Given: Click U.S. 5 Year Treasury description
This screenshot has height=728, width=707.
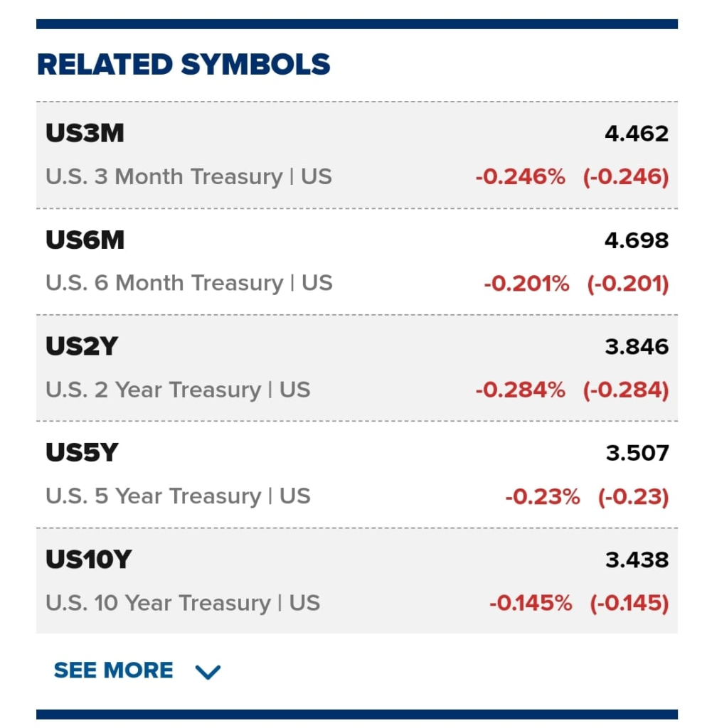Looking at the screenshot, I should pos(178,496).
